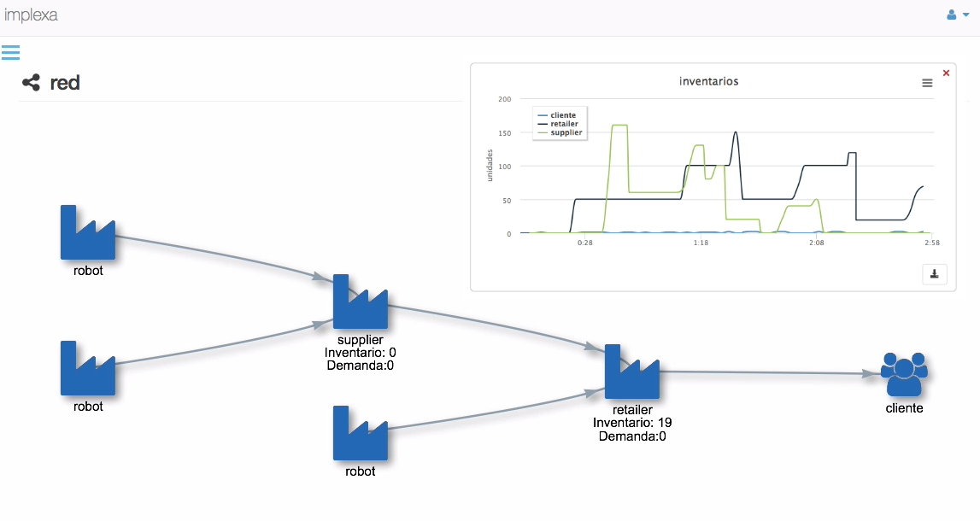This screenshot has width=980, height=521.
Task: Select the middle-left robot factory node
Action: pos(87,368)
